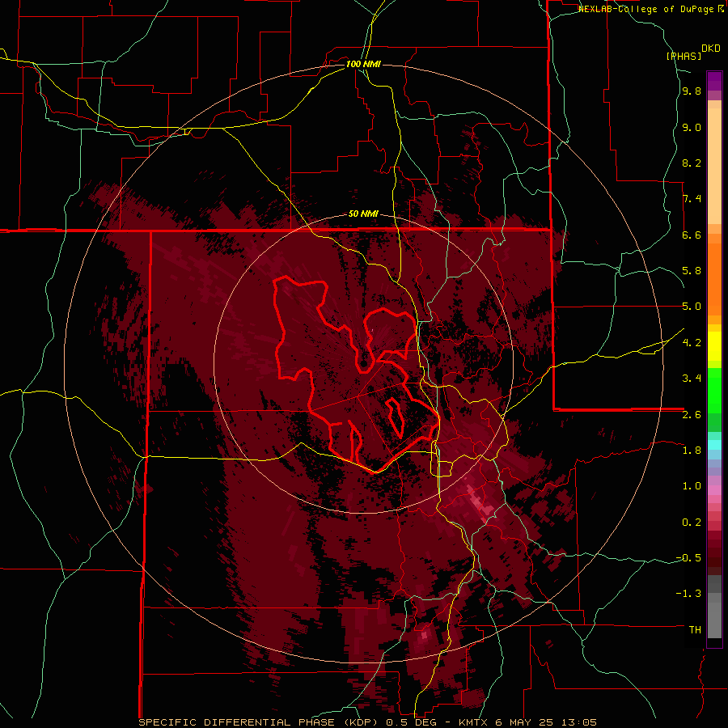Click the orange segment of the color bar
Image resolution: width=728 pixels, height=728 pixels.
714,278
